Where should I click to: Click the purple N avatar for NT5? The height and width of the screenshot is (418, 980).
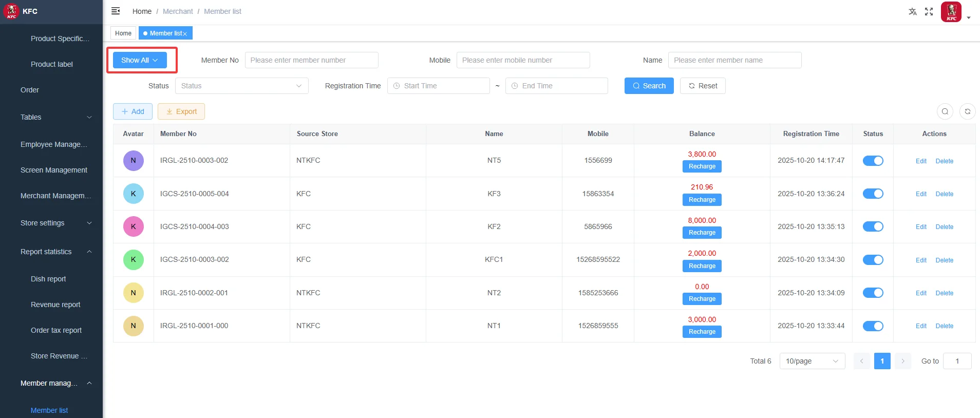[134, 160]
